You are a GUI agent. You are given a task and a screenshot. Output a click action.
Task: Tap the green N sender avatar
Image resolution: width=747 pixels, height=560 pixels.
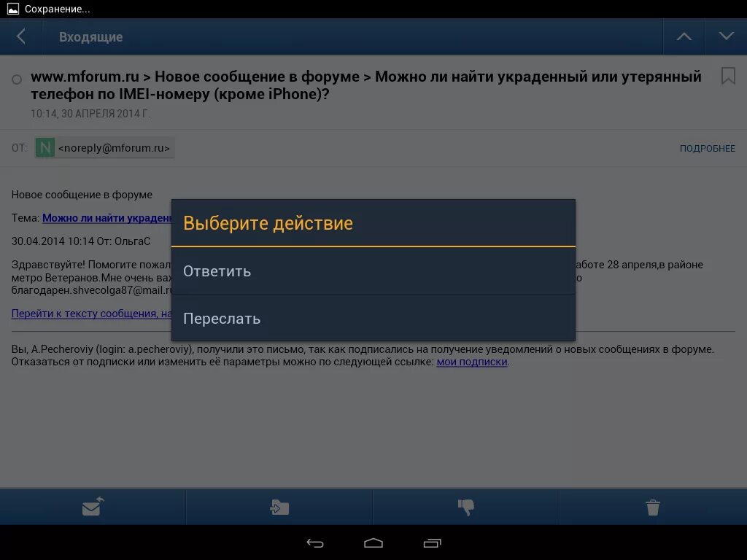pyautogui.click(x=44, y=147)
